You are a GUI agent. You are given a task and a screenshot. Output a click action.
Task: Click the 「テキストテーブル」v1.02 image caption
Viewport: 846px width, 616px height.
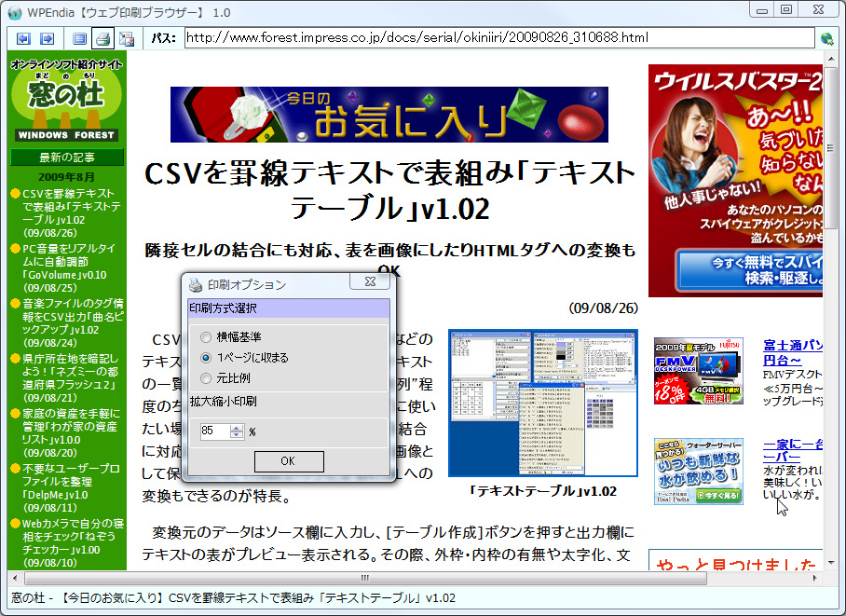(543, 491)
